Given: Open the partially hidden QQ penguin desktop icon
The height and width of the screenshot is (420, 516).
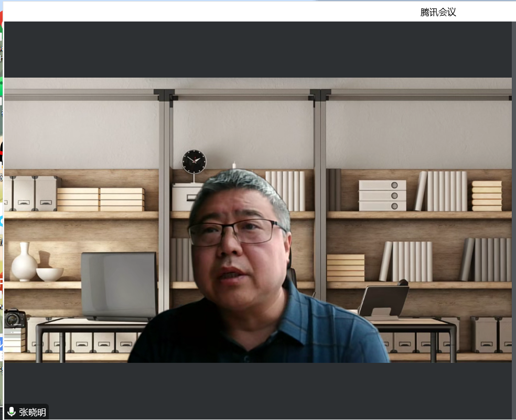Looking at the screenshot, I should click(x=2, y=152).
